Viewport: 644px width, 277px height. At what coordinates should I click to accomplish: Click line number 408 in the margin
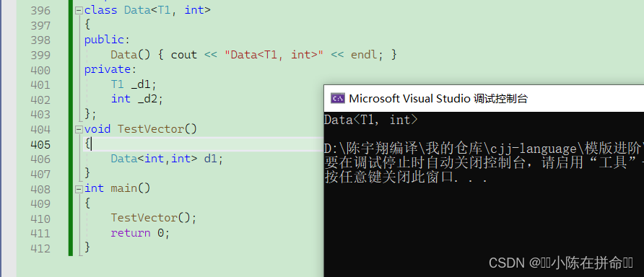(40, 189)
